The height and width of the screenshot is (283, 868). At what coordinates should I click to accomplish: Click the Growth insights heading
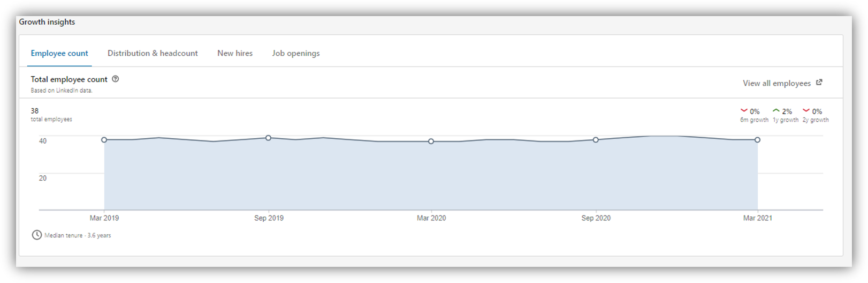pos(47,22)
